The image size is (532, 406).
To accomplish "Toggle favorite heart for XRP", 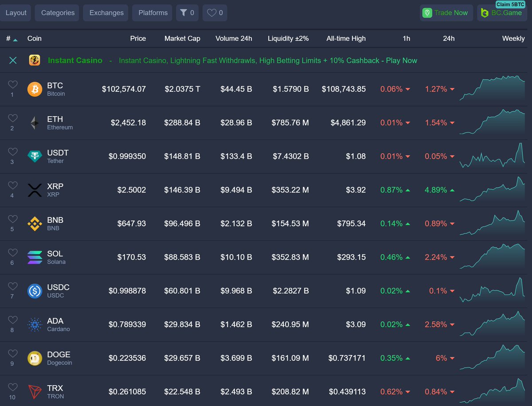I will [13, 185].
